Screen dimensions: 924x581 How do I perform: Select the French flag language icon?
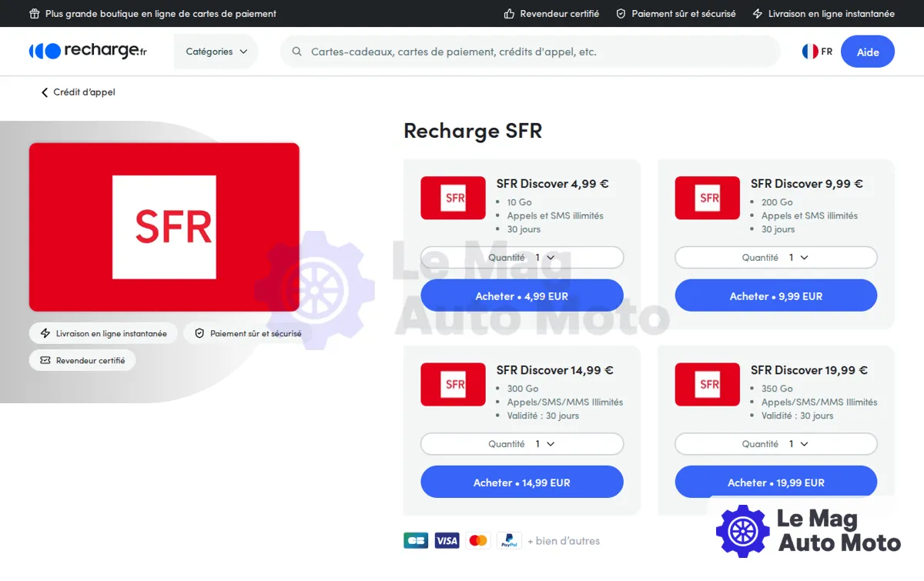point(810,52)
